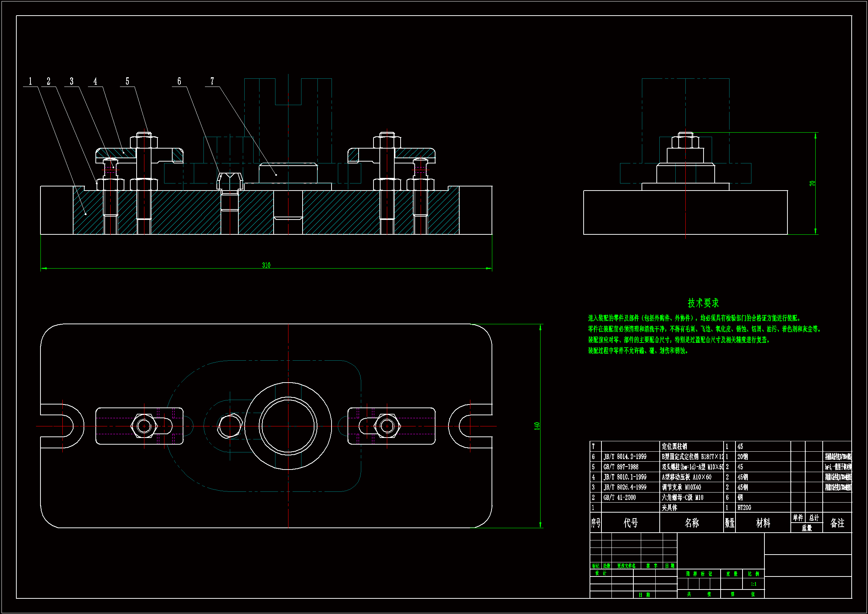Select the JB/T 8014.2-1999 code cell
This screenshot has width=868, height=614.
(x=625, y=457)
